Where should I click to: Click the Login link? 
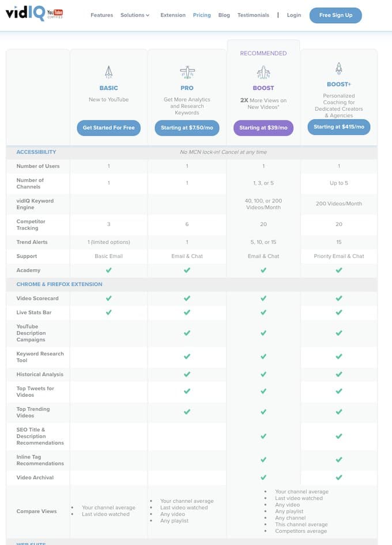[x=294, y=15]
